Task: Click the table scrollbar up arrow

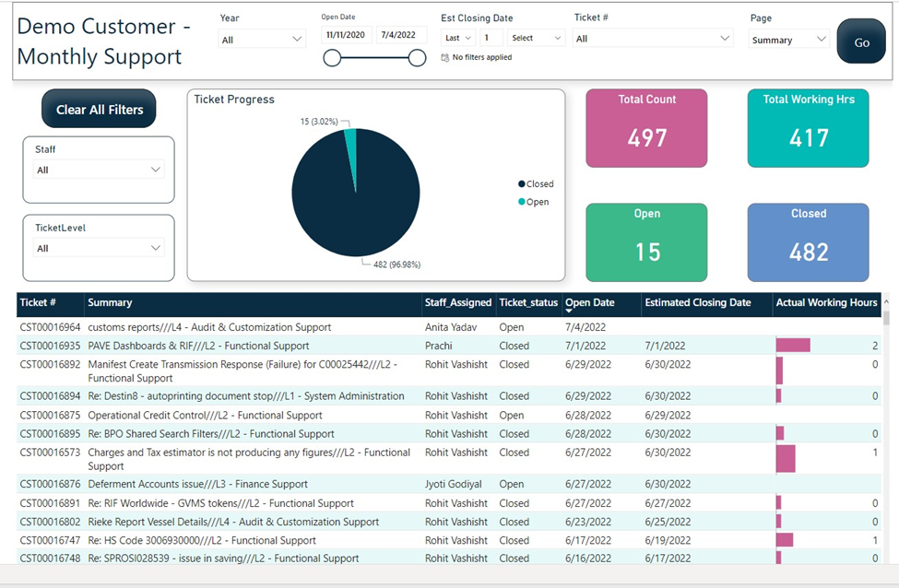Action: click(x=886, y=301)
